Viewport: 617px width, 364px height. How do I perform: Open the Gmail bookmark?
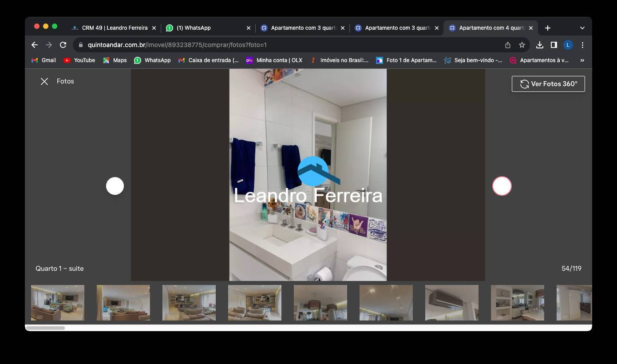44,60
